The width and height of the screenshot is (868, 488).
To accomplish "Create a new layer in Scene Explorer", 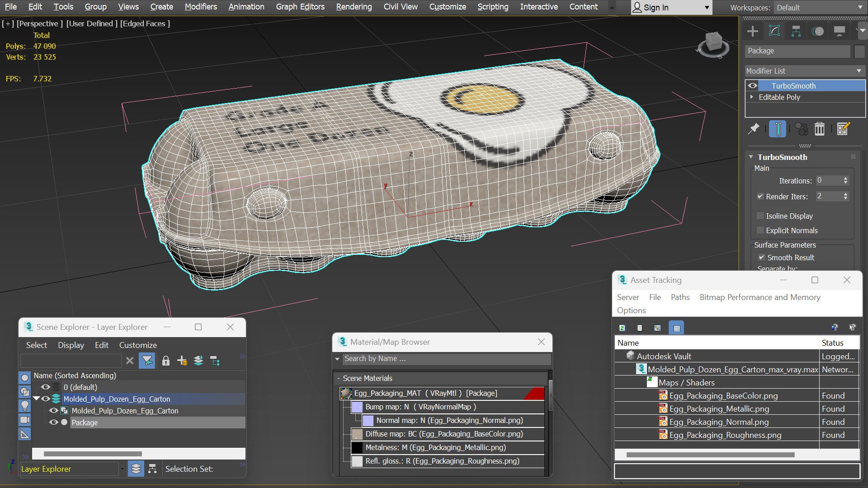I will [182, 361].
